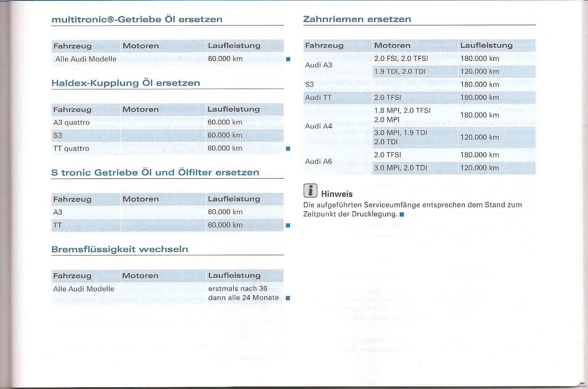Click "Alle Audi Modelle" in the multitronic table
This screenshot has width=588, height=389.
(x=86, y=59)
